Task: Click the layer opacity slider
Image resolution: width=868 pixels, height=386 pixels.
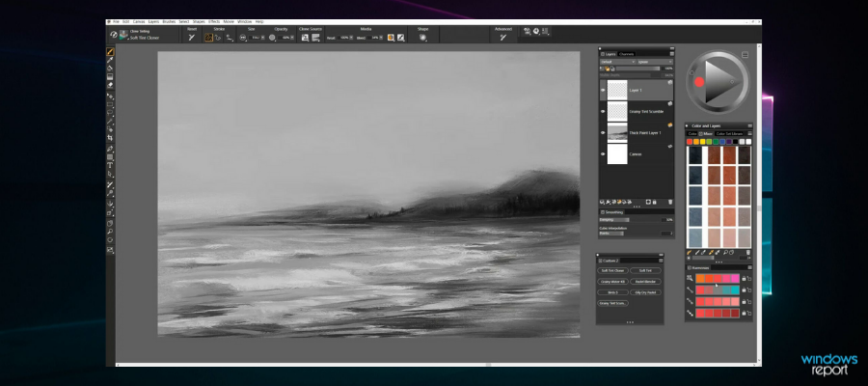Action: click(637, 69)
